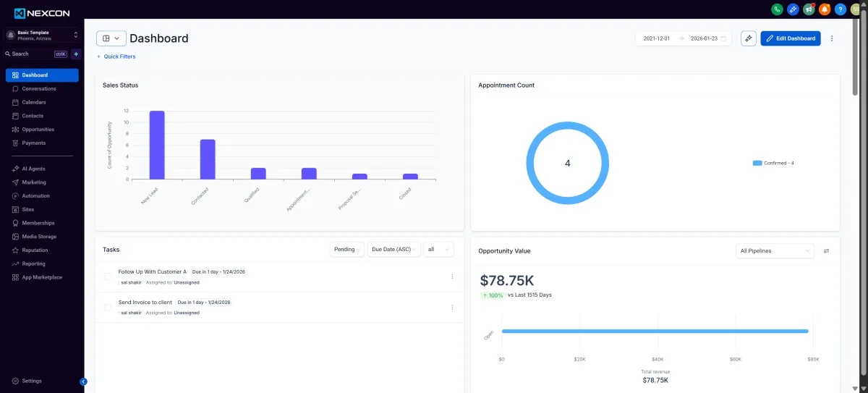Click the ctrlK shortcut badge
The width and height of the screenshot is (868, 393).
click(x=61, y=54)
